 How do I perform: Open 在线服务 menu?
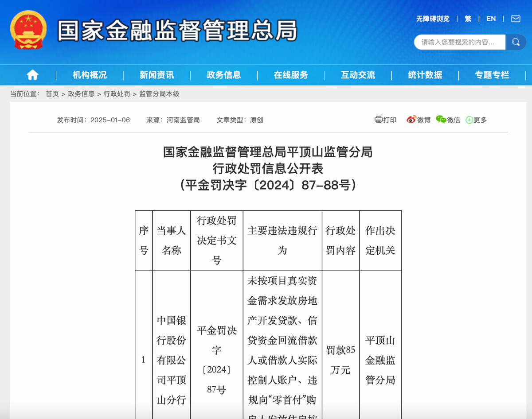coord(291,75)
